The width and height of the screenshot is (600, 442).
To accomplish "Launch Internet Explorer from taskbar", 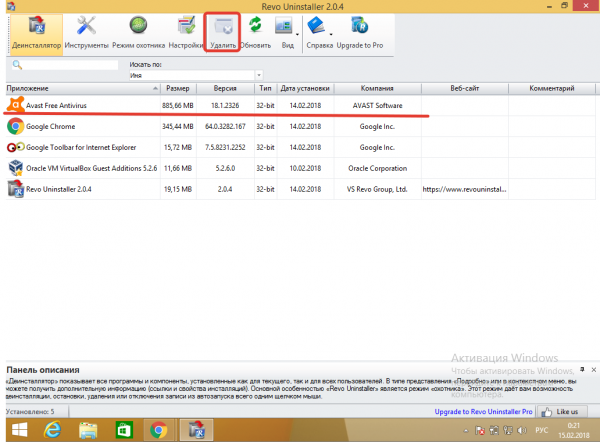I will point(52,430).
